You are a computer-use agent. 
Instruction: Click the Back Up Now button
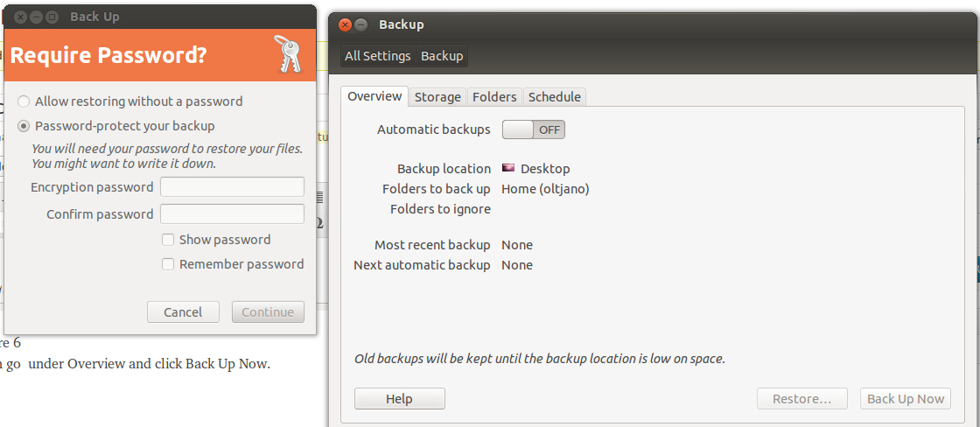coord(905,399)
